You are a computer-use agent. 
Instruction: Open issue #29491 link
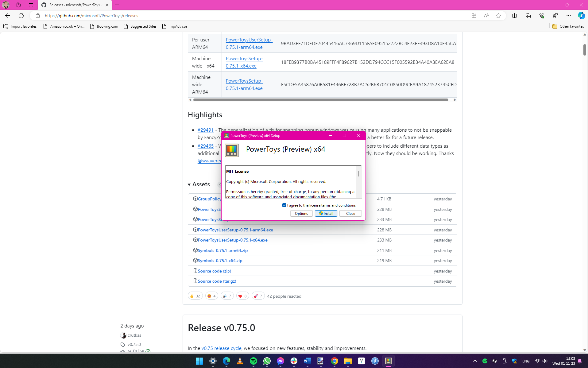206,130
